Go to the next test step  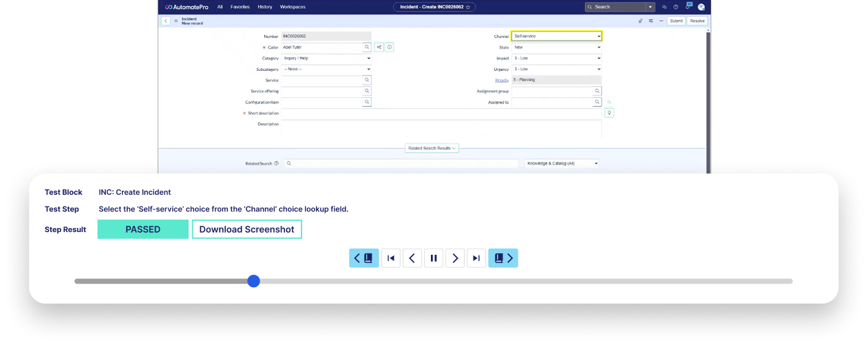454,258
